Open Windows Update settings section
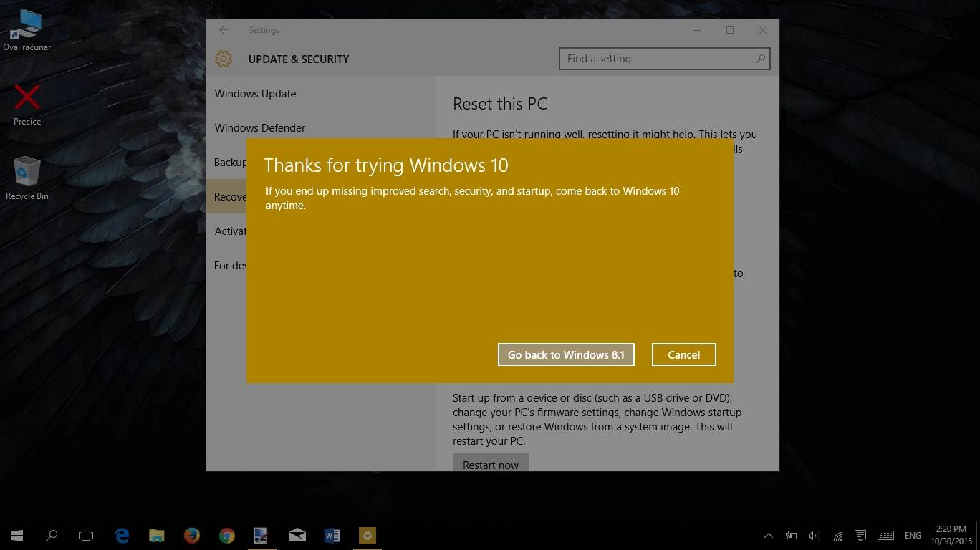Viewport: 980px width, 550px height. click(255, 94)
